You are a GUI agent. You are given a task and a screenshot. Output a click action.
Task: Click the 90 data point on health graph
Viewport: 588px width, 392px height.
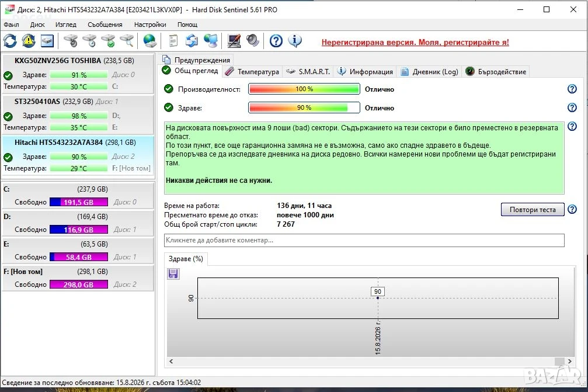click(378, 298)
